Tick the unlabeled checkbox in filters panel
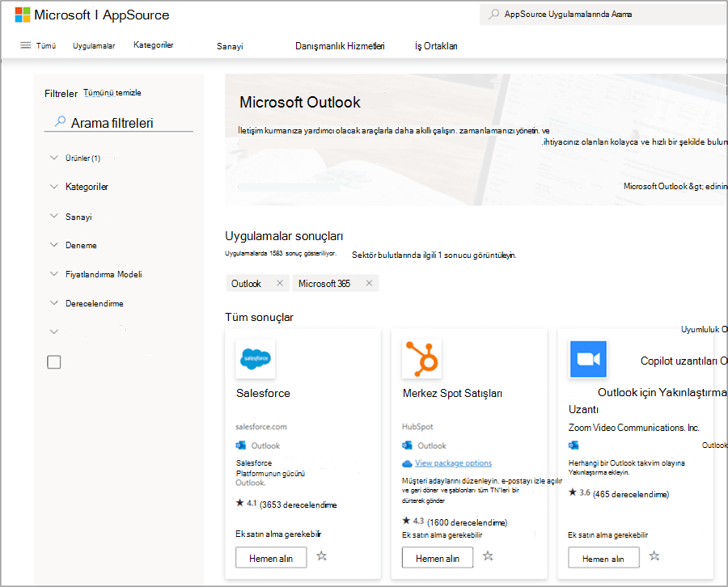This screenshot has width=728, height=587. click(x=54, y=362)
